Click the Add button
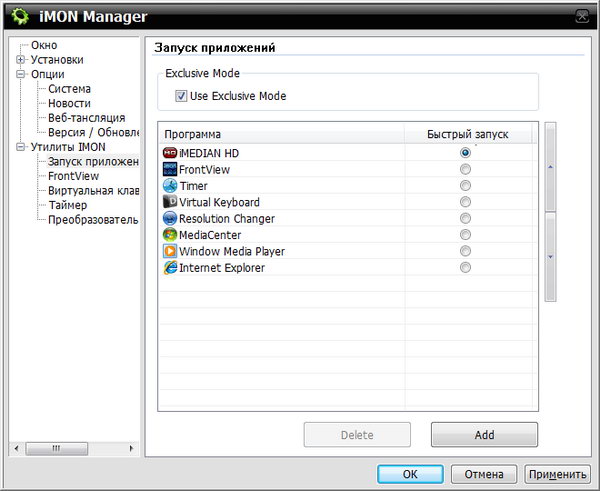Image resolution: width=600 pixels, height=491 pixels. (484, 435)
